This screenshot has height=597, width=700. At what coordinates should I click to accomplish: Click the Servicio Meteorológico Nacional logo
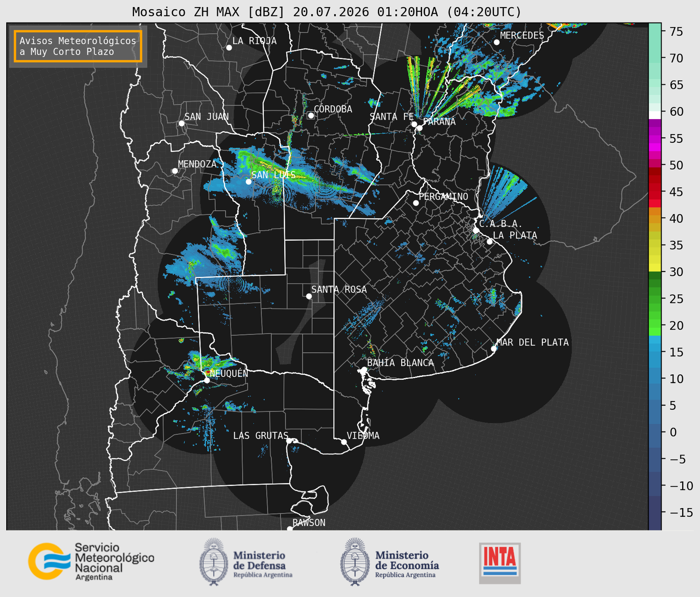pyautogui.click(x=91, y=561)
